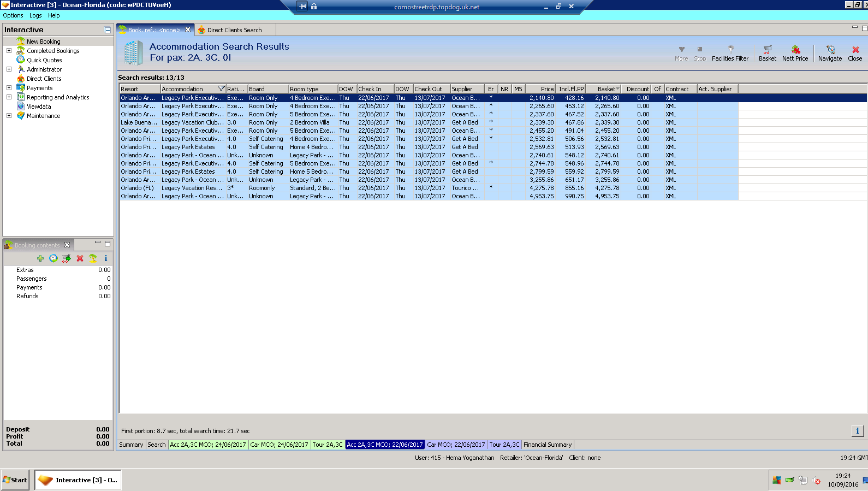Collapse the Interactive panel with its minimize icon
Viewport: 868px width, 491px height.
click(108, 30)
